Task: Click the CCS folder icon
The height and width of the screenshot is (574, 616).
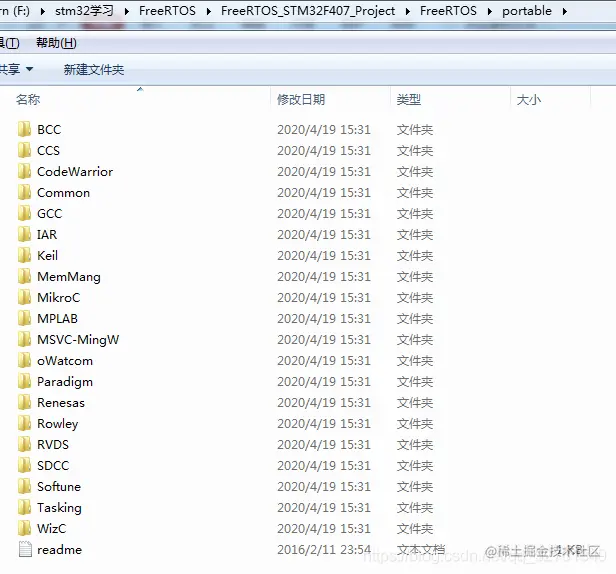Action: pyautogui.click(x=24, y=150)
